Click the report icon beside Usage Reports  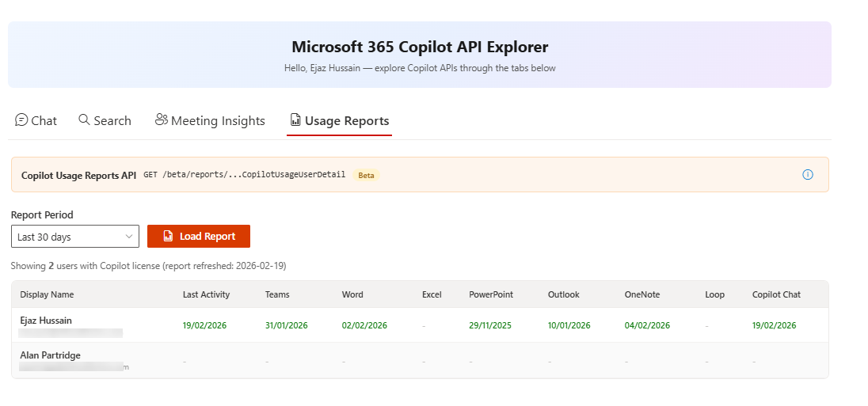(x=295, y=120)
